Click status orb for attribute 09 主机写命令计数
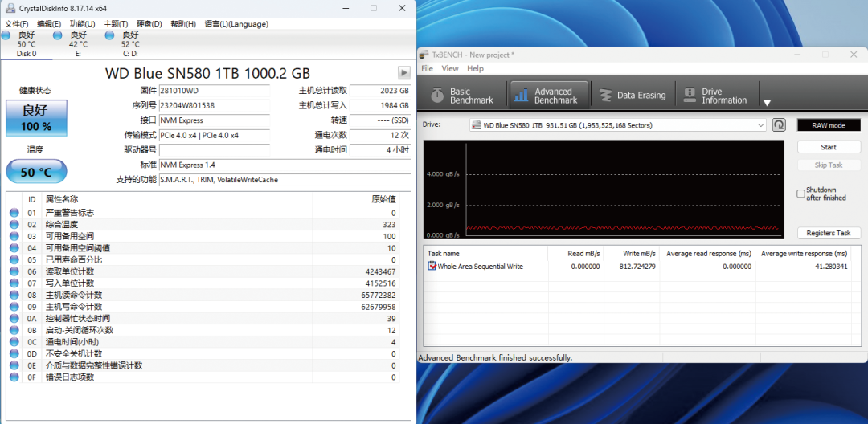868x424 pixels. click(x=14, y=307)
